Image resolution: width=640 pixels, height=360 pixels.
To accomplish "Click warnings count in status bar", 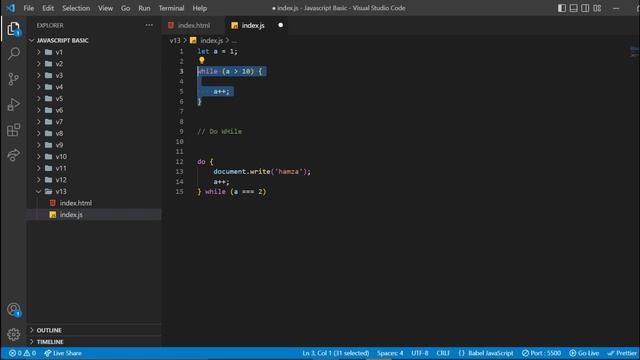I will click(30, 353).
